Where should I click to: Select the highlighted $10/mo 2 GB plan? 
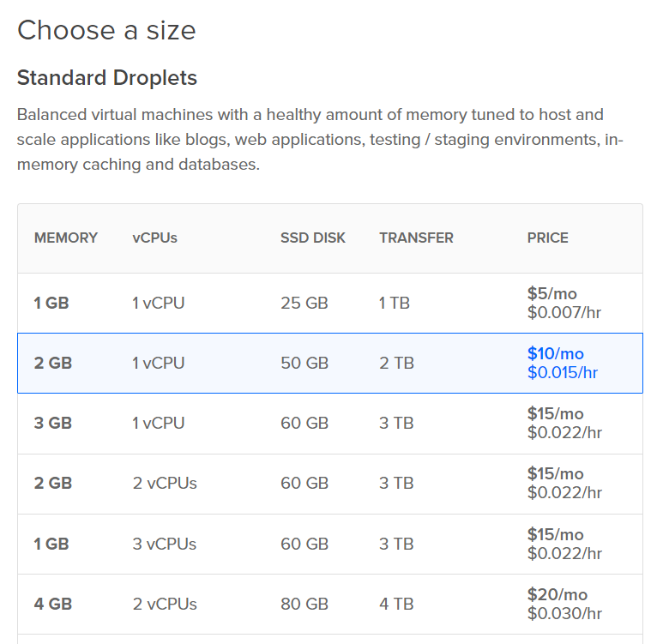pyautogui.click(x=329, y=363)
